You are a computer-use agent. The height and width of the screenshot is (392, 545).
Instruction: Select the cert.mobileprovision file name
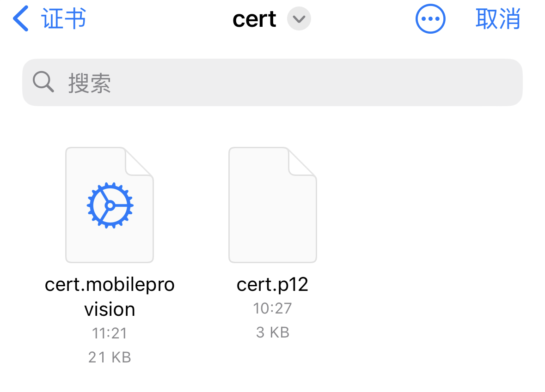point(110,296)
